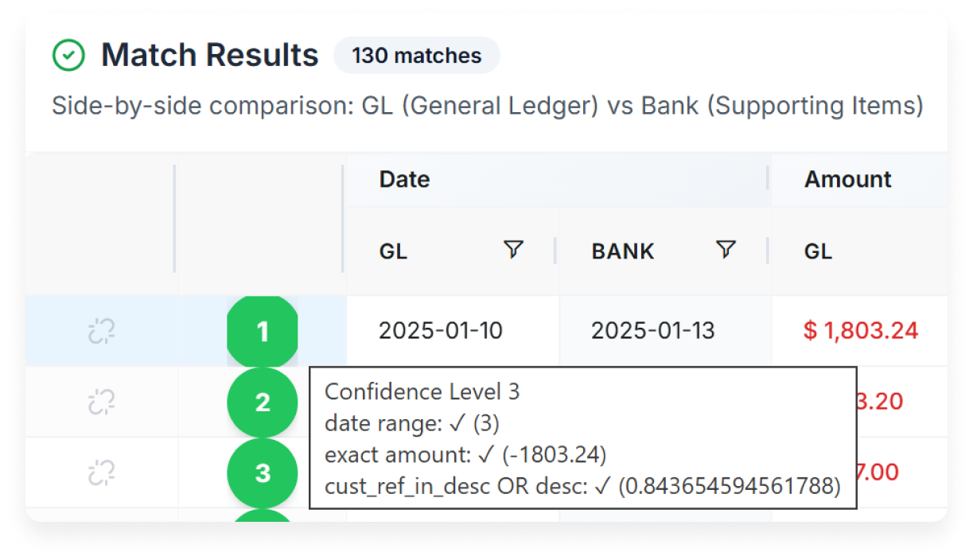The height and width of the screenshot is (560, 973).
Task: Click match group badge number 2
Action: coord(263,402)
